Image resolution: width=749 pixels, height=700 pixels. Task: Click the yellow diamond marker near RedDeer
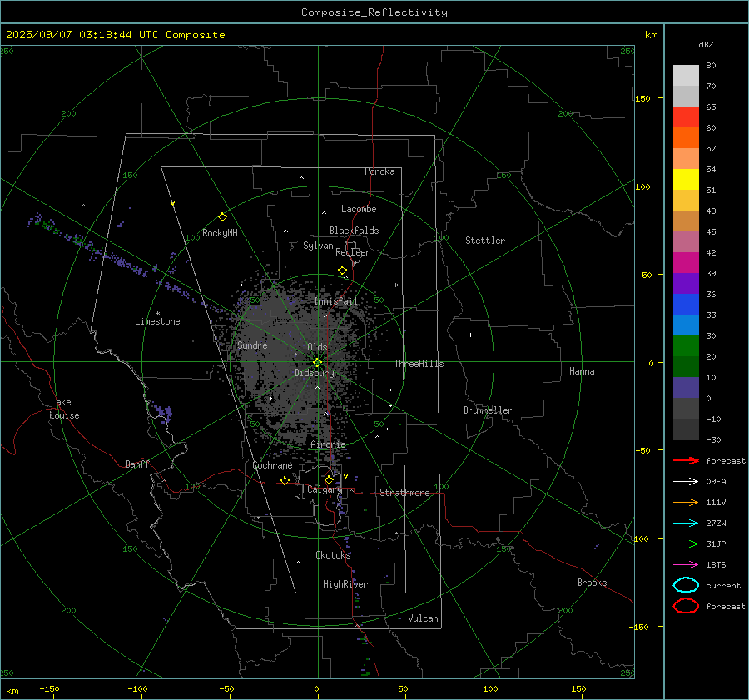pos(343,271)
